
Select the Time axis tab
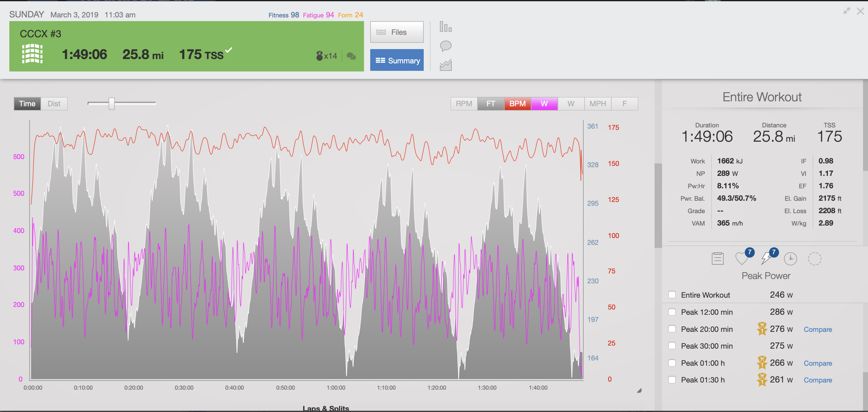coord(27,104)
